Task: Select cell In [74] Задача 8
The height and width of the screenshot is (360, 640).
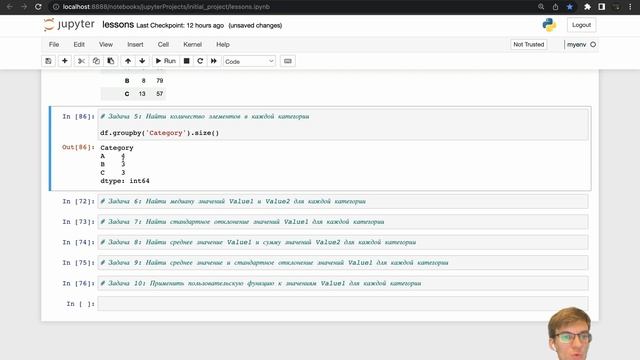Action: click(x=343, y=242)
